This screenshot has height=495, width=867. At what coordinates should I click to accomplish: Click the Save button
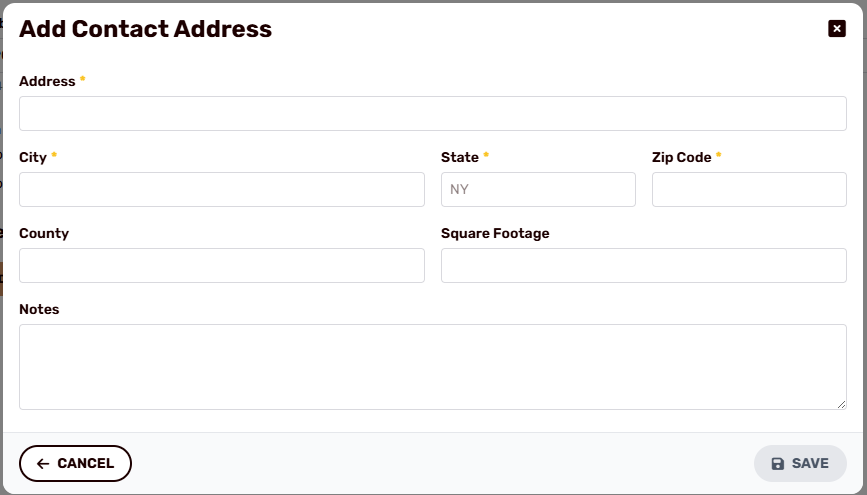pos(800,463)
